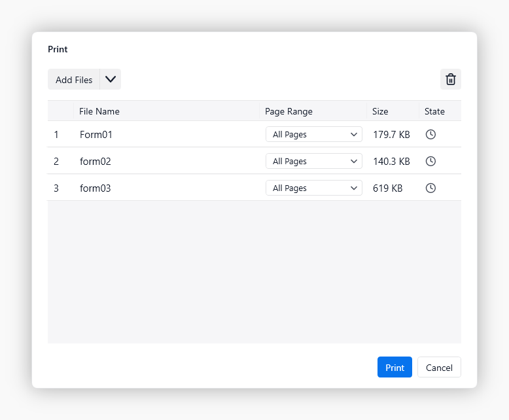The image size is (509, 420).
Task: Click the State column header
Action: (434, 111)
